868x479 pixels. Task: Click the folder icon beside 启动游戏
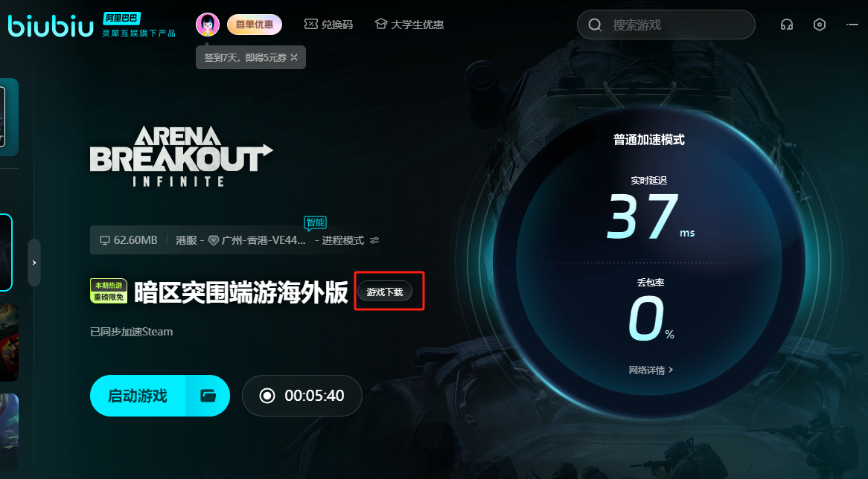(x=208, y=396)
